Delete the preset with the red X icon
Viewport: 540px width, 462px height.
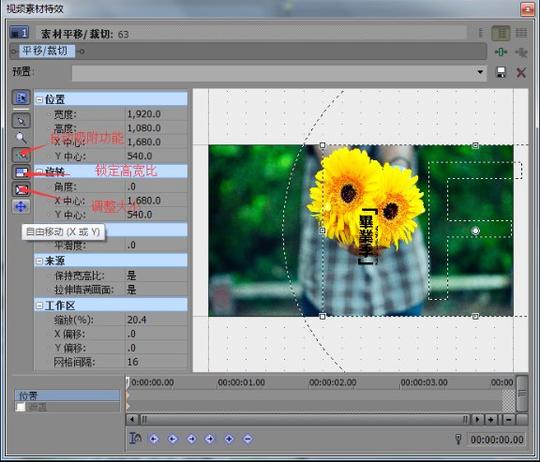[x=521, y=73]
